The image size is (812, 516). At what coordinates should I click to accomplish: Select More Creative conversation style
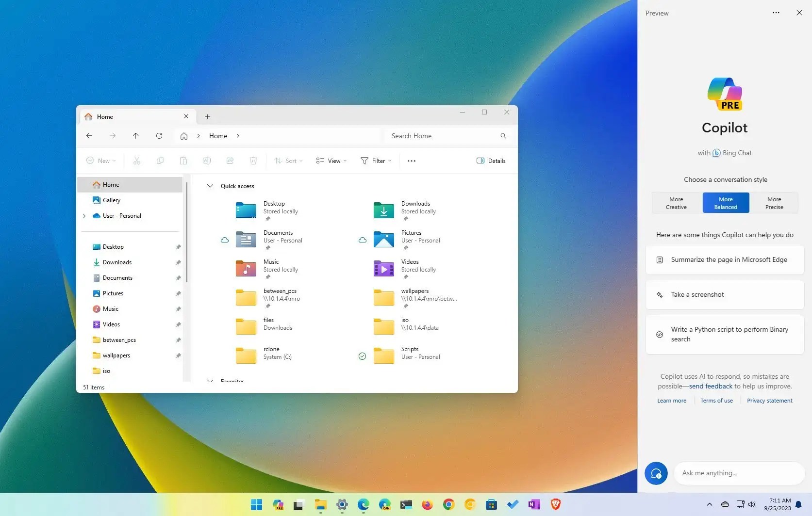(677, 203)
